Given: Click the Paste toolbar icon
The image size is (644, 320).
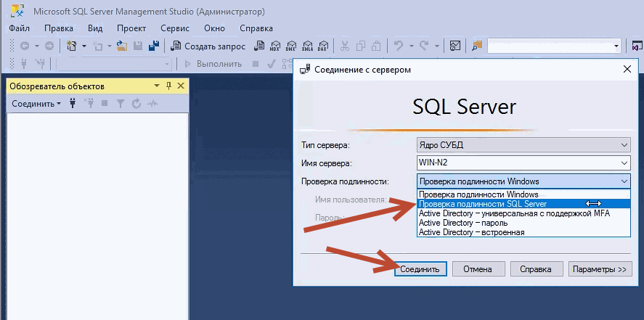Looking at the screenshot, I should pyautogui.click(x=377, y=46).
